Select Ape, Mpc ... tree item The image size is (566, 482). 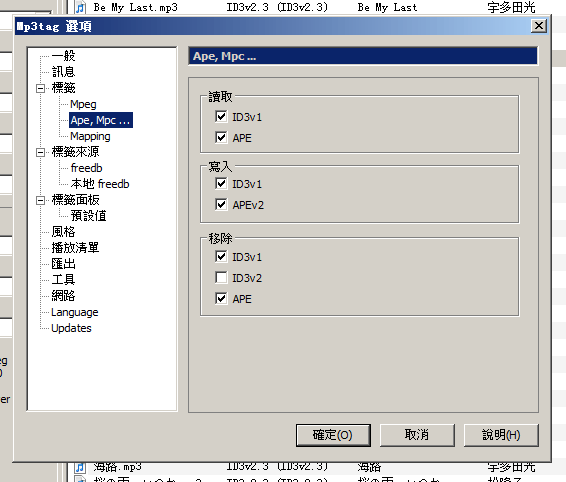pyautogui.click(x=101, y=120)
